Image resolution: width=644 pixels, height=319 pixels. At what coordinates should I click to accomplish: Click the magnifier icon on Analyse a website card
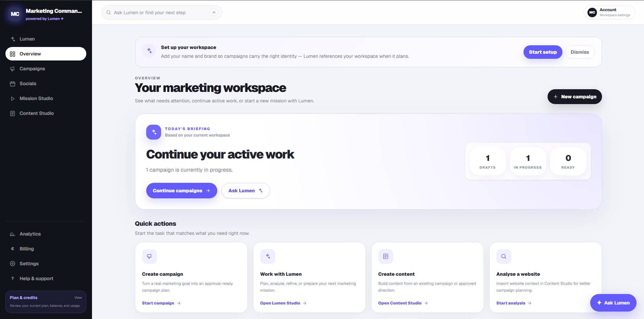point(504,256)
